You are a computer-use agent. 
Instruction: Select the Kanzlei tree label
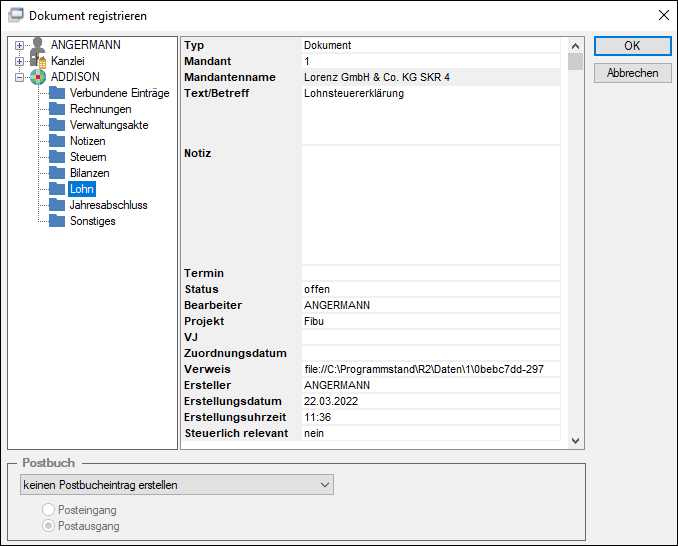67,61
